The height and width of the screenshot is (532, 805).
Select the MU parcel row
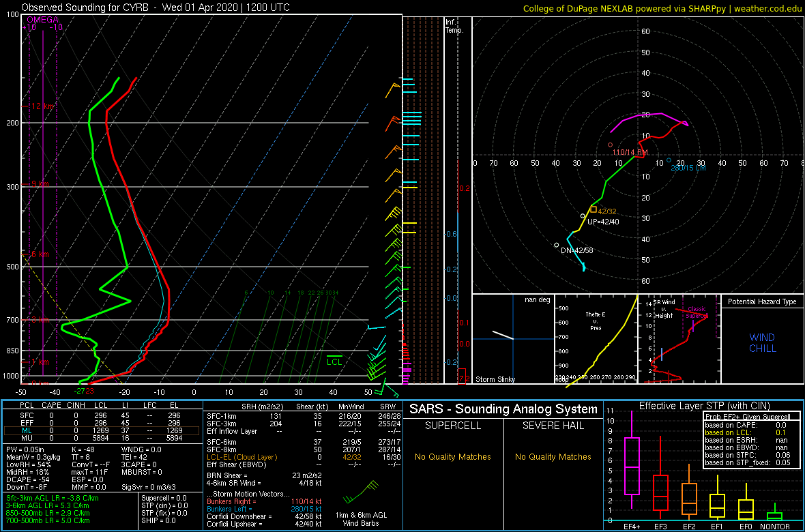[x=103, y=438]
